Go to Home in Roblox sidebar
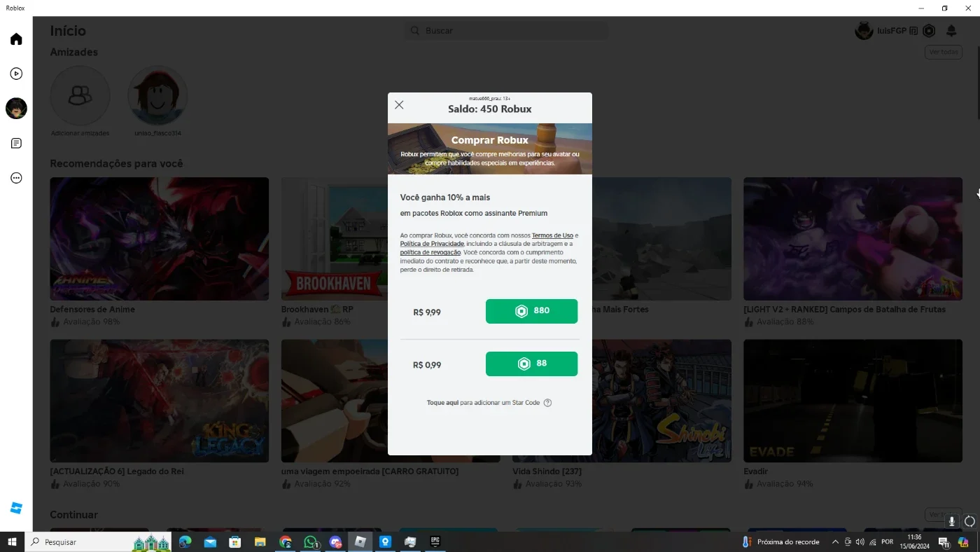 point(16,39)
